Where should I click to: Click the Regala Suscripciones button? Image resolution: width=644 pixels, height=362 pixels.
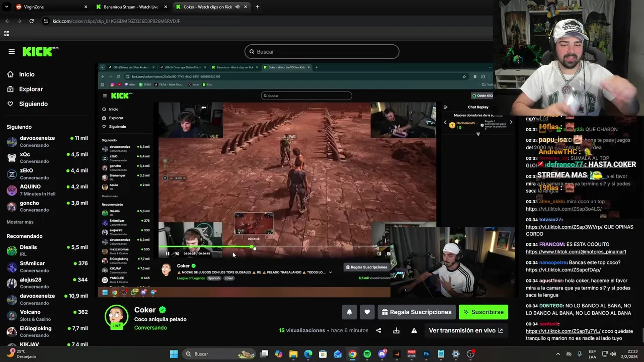417,312
